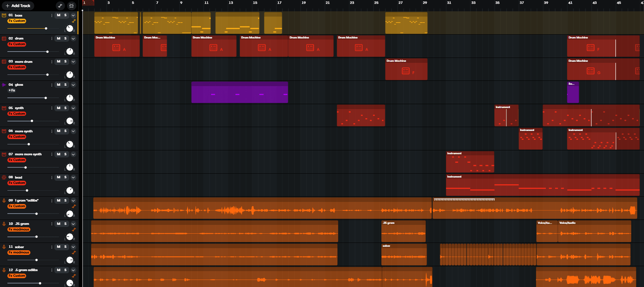Solo the .25 gram track
Viewport: 644px width, 287px height.
click(65, 224)
